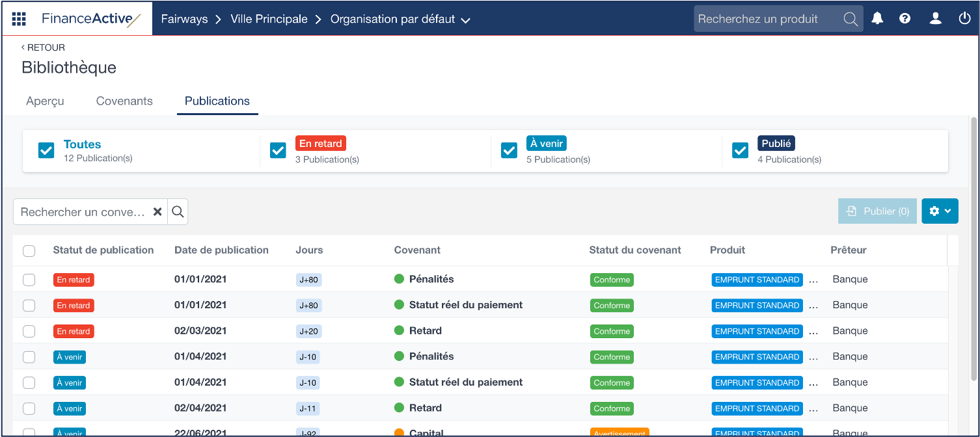Tick the select-all checkbox in table header
The width and height of the screenshot is (980, 437).
tap(29, 250)
